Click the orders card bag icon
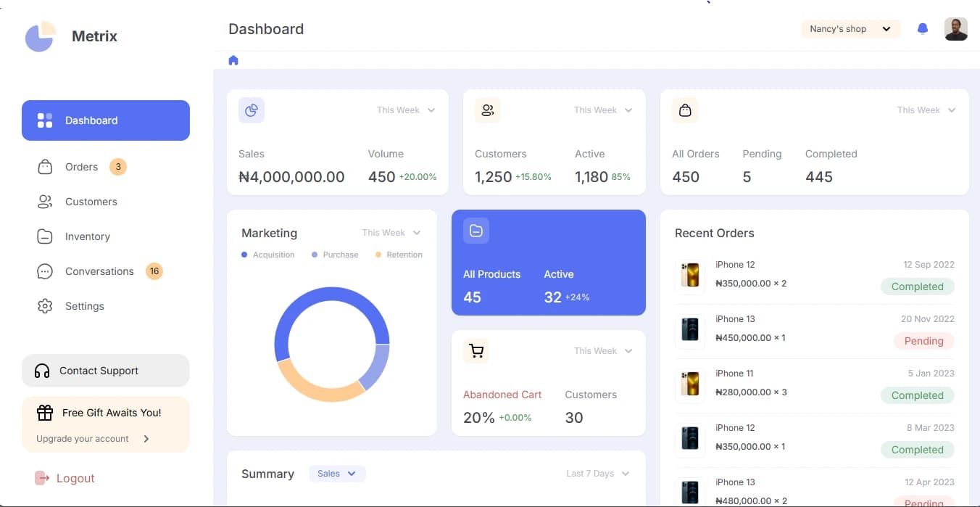 [685, 110]
